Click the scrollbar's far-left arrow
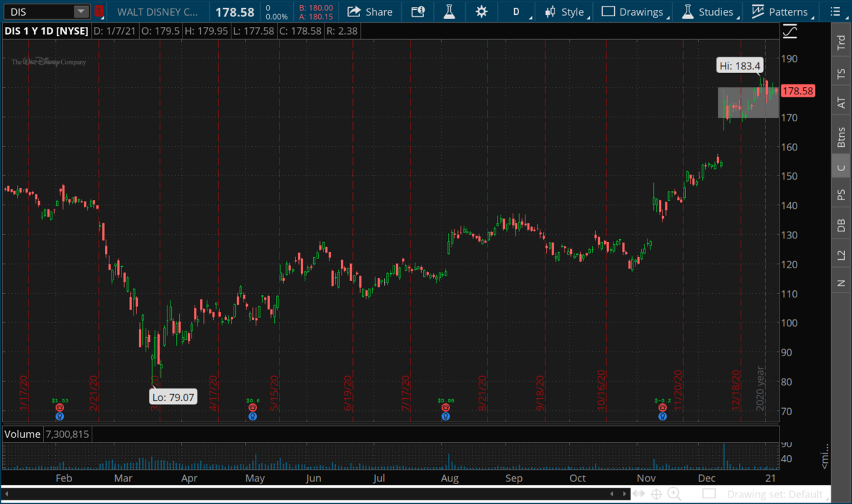Screen dimensions: 852x504 tap(6, 493)
